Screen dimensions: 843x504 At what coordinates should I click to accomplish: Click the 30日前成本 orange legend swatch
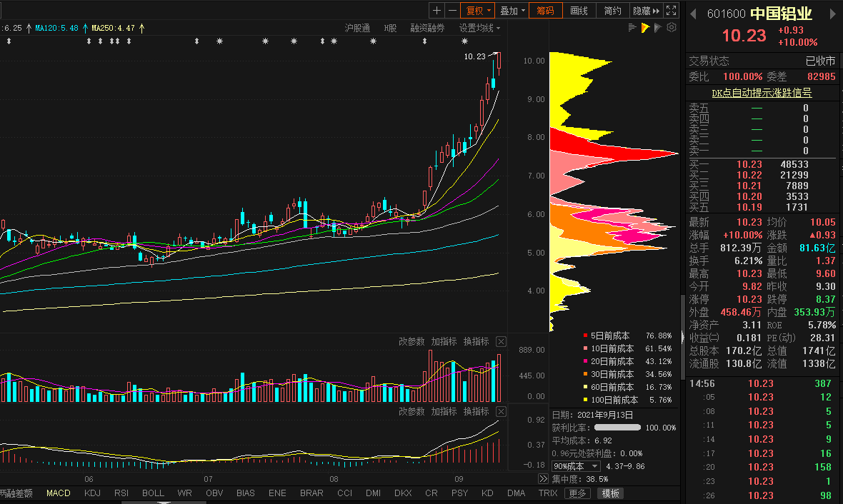point(586,374)
